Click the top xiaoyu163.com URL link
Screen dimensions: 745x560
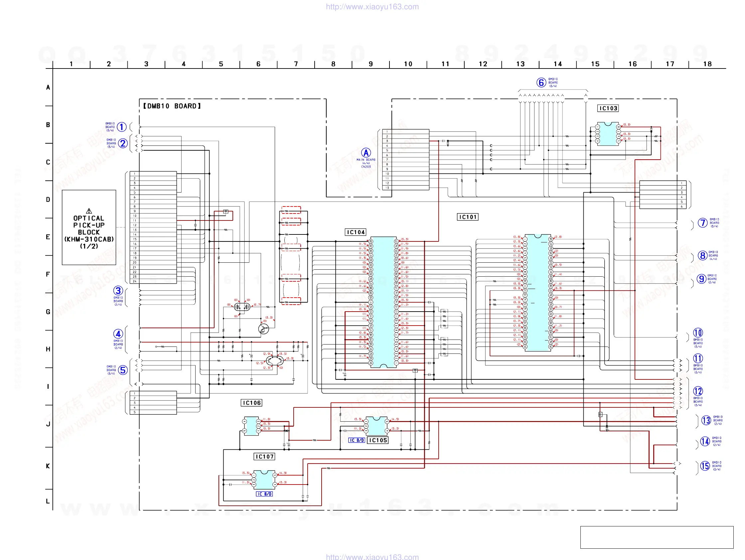pyautogui.click(x=372, y=7)
